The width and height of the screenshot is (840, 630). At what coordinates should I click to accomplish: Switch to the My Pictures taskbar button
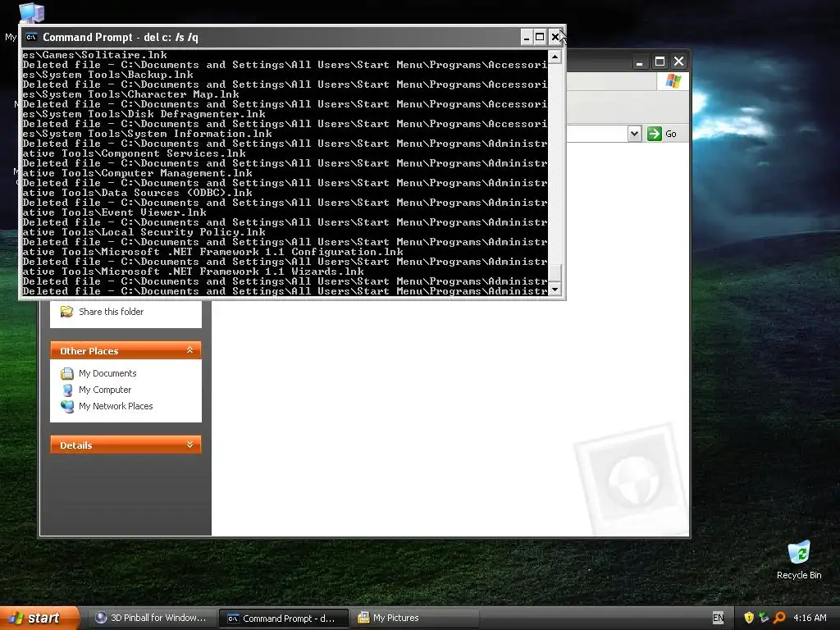pyautogui.click(x=416, y=618)
